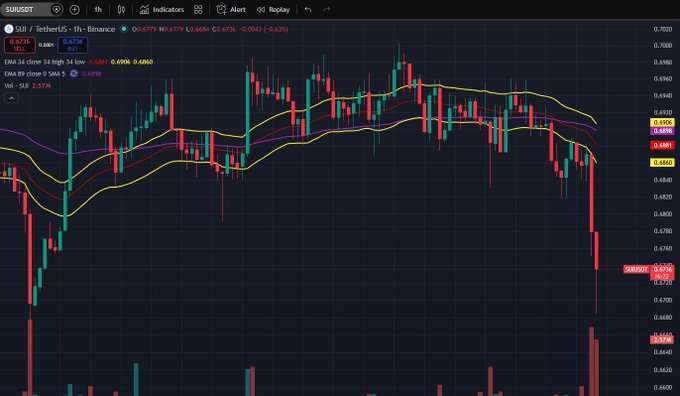
Task: Click the yellow 0.6906 price label
Action: point(662,123)
